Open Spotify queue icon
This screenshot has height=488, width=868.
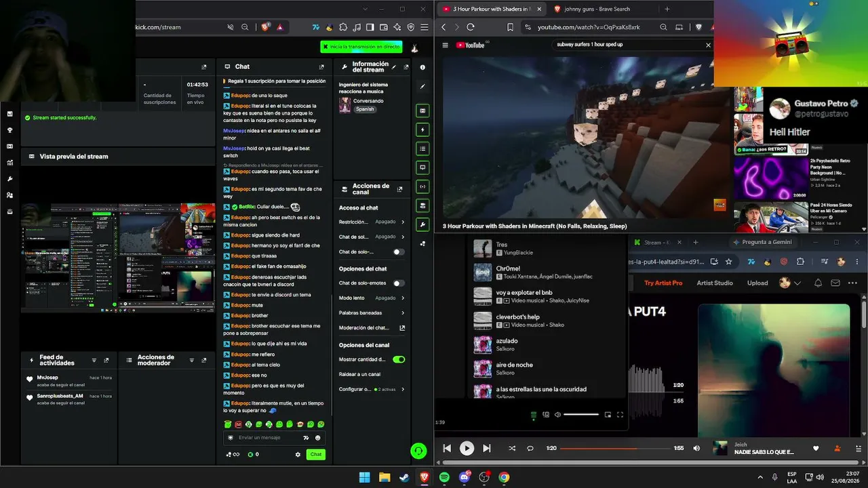point(533,415)
